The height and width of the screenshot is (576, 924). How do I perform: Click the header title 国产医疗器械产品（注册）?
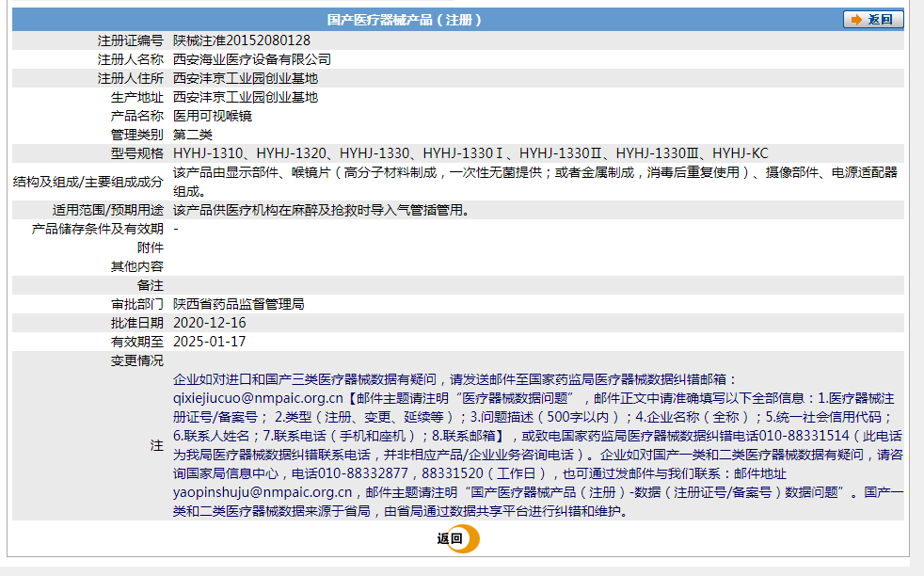[x=404, y=20]
